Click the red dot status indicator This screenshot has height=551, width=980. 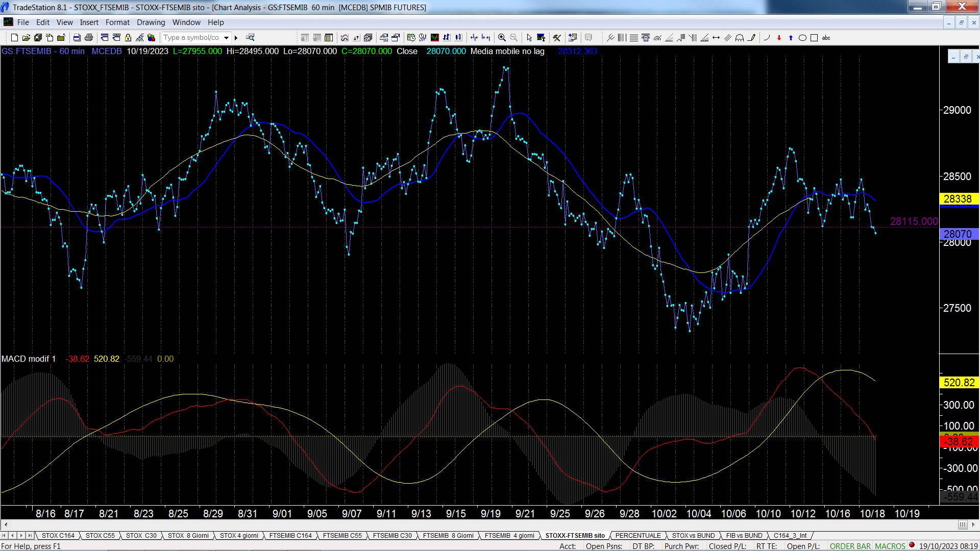912,545
